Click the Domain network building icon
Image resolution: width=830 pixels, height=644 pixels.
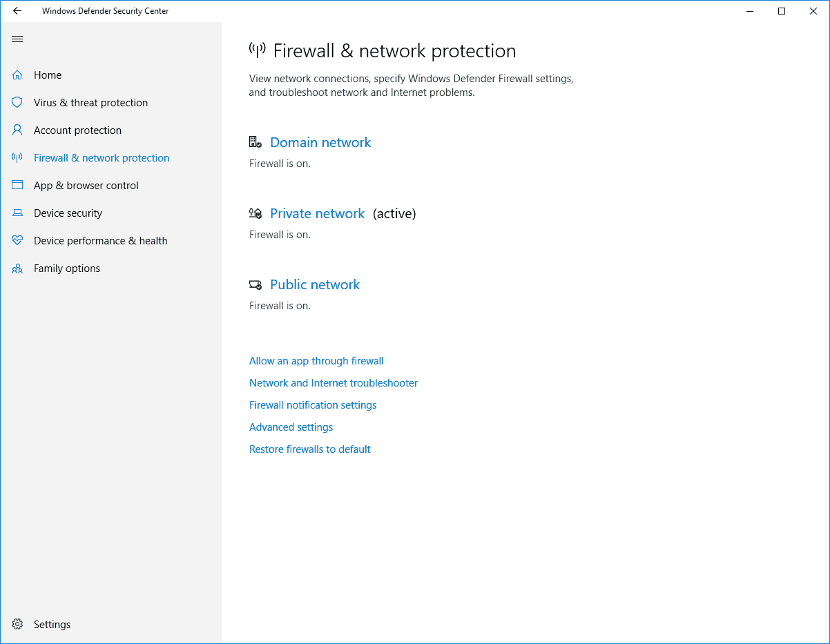tap(255, 142)
